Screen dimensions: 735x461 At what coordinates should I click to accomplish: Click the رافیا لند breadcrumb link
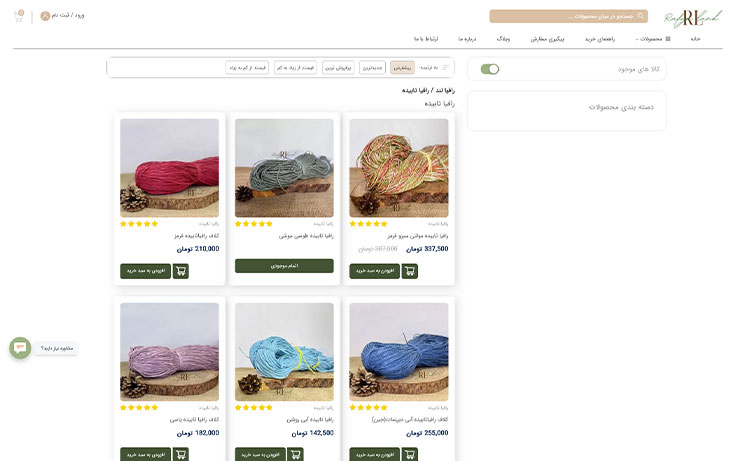pyautogui.click(x=445, y=90)
